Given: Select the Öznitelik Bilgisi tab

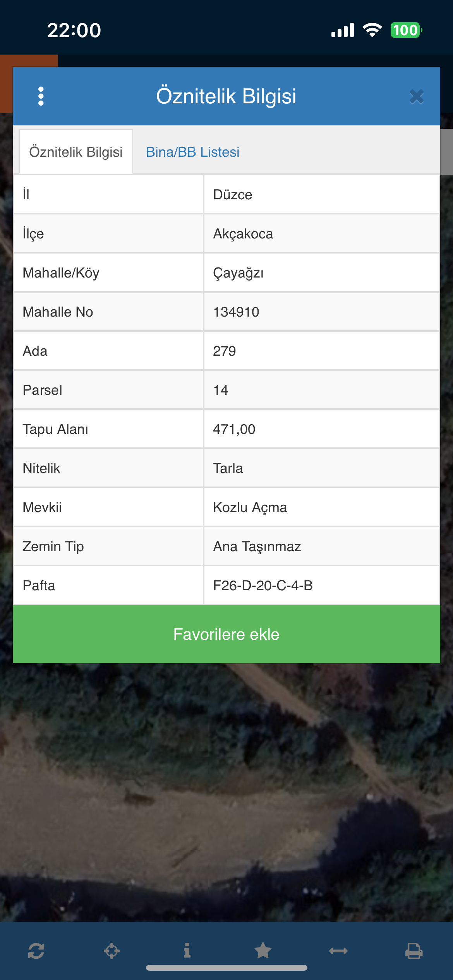Looking at the screenshot, I should (76, 152).
